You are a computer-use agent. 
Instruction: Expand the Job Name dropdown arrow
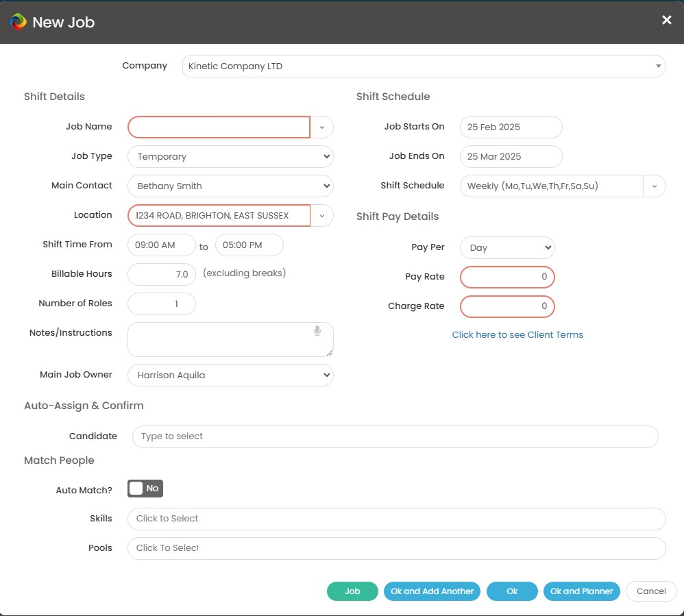322,127
